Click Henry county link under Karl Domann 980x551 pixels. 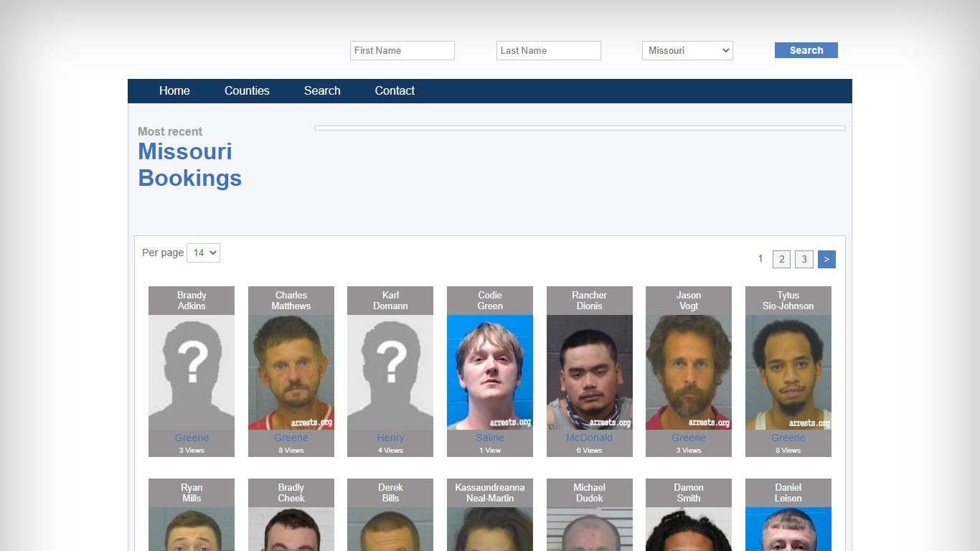pyautogui.click(x=390, y=438)
